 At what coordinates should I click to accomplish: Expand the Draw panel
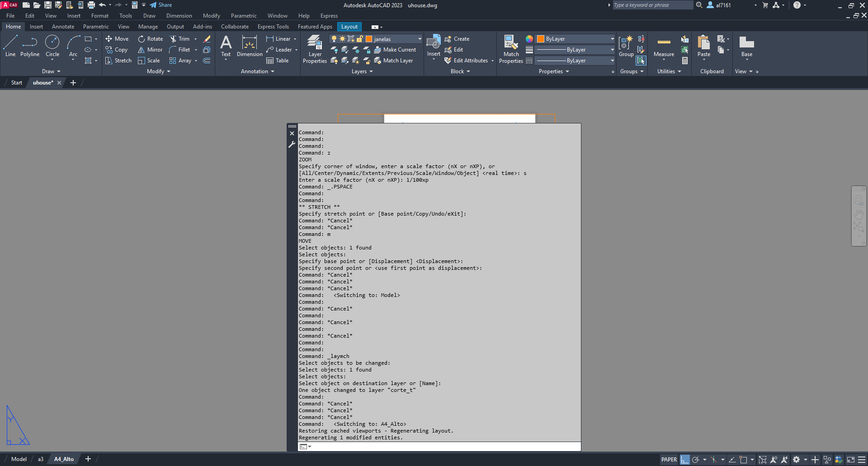point(51,71)
